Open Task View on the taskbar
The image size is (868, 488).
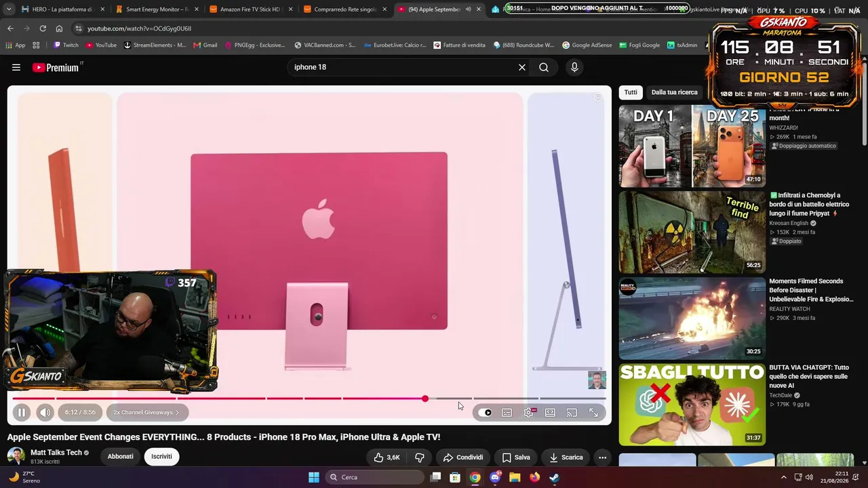click(436, 477)
